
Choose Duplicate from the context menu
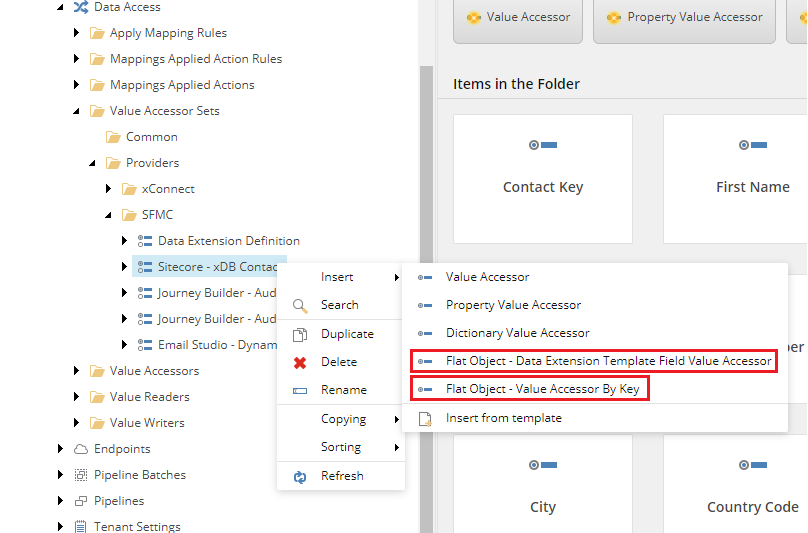click(341, 334)
